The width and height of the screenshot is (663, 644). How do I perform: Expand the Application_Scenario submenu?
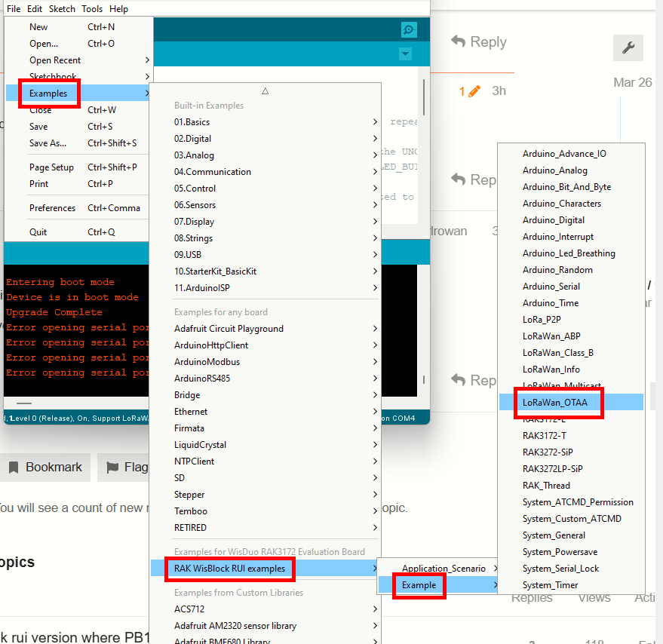click(443, 569)
